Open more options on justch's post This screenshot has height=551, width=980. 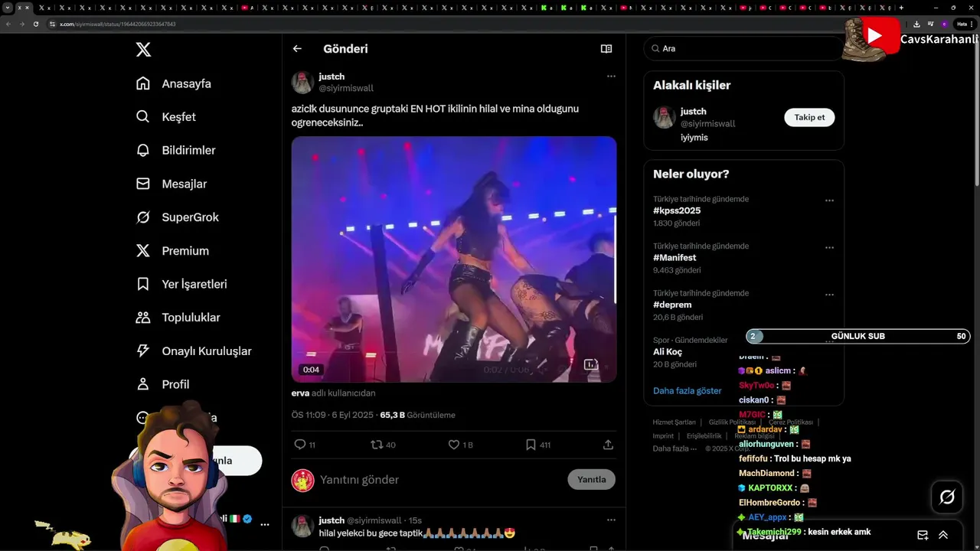coord(611,76)
